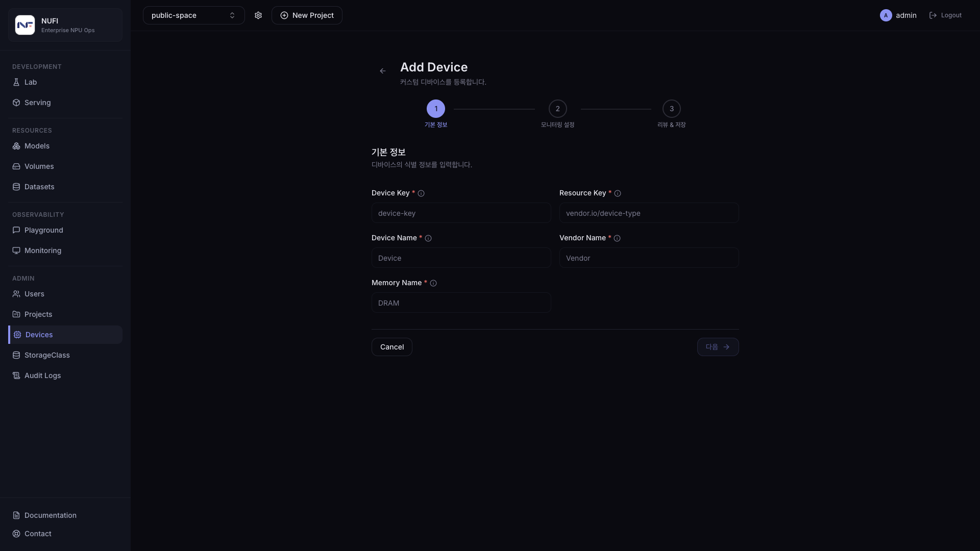Click the 다음 next button

[x=718, y=347]
